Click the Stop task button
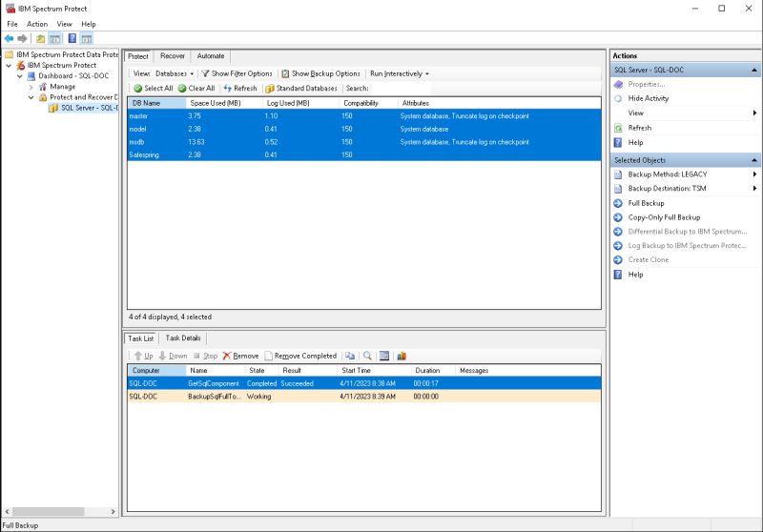Viewport: 763px width, 532px height. click(x=205, y=356)
